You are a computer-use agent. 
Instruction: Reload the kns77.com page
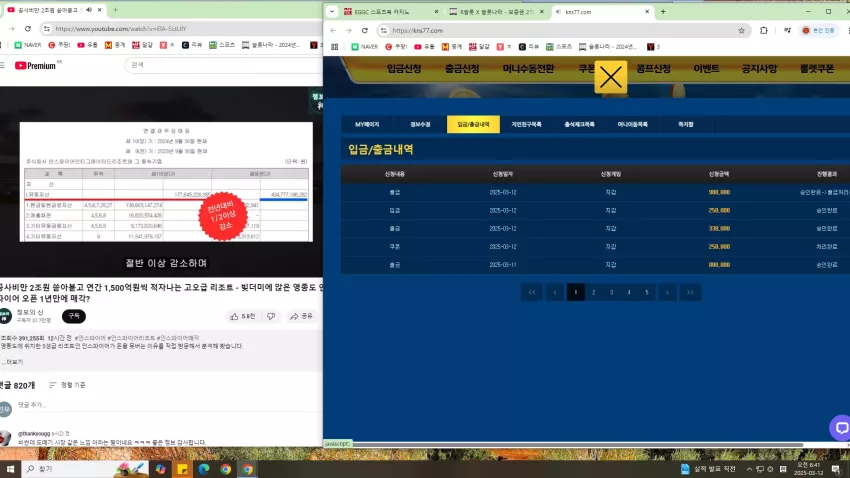(365, 31)
